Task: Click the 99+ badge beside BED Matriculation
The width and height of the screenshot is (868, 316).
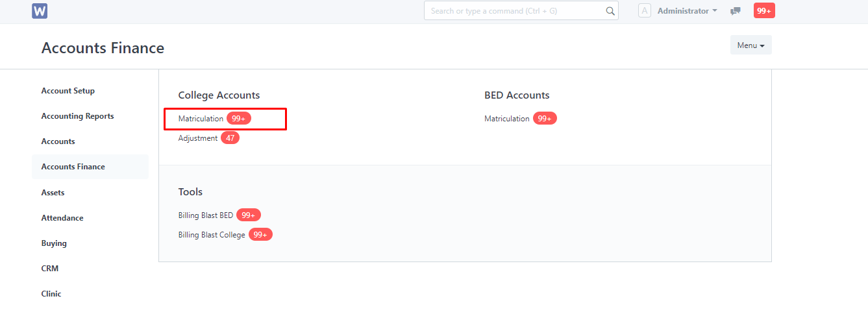Action: coord(545,118)
